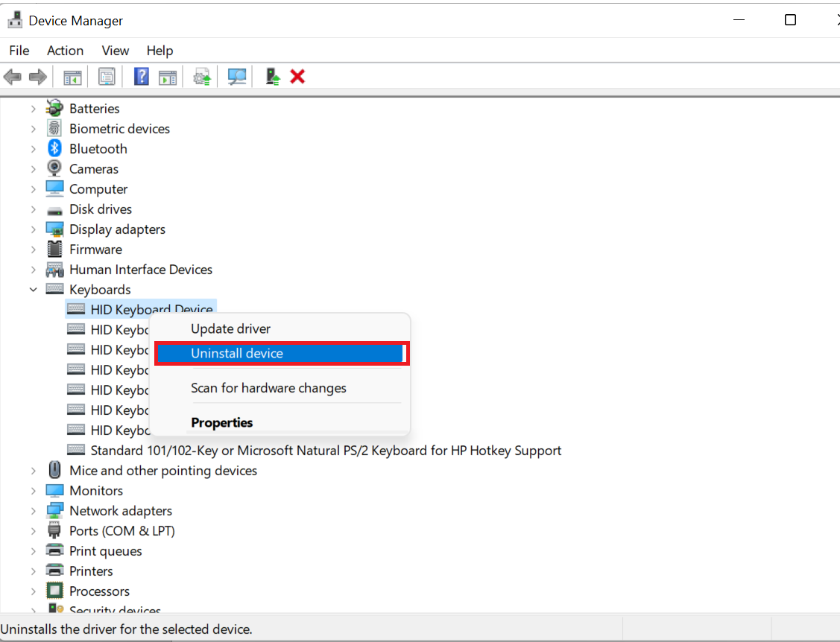Click the Print queues icon

tap(54, 550)
